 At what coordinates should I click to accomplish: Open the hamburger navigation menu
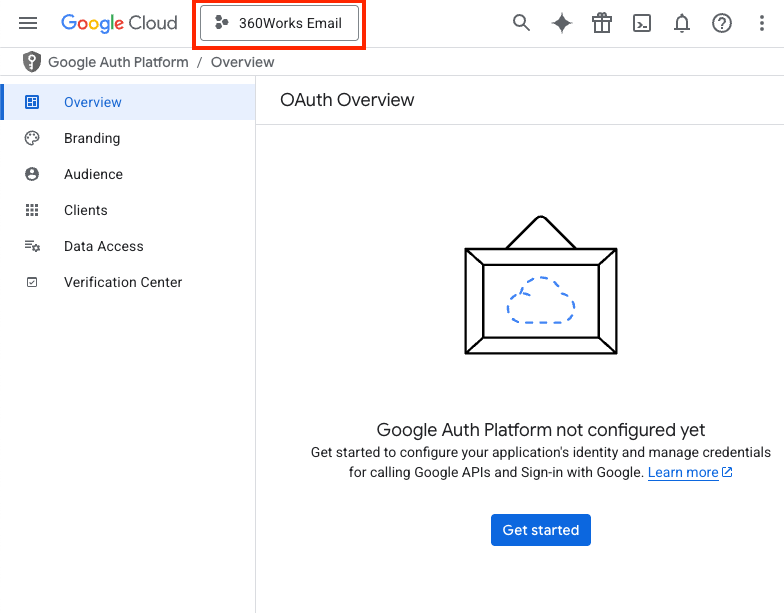point(28,23)
